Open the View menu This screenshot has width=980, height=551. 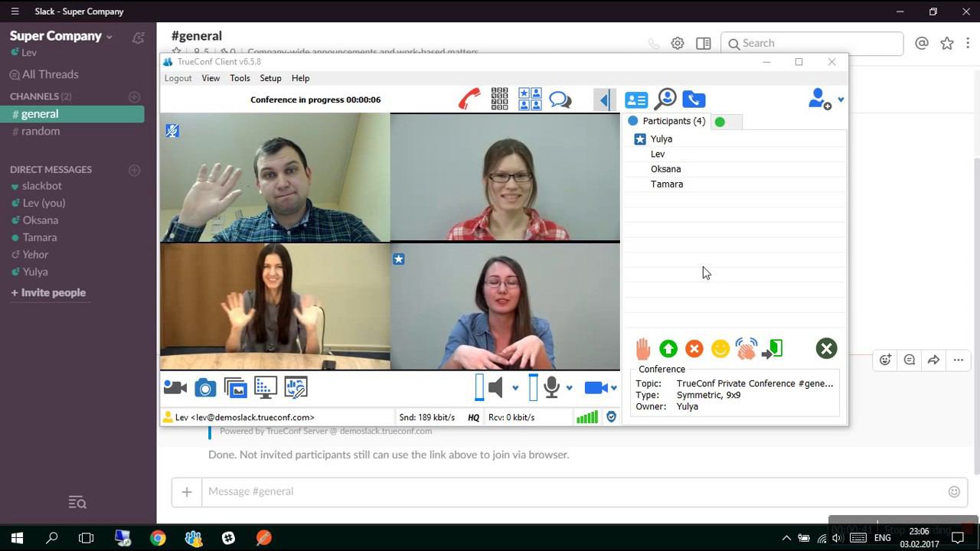(211, 78)
